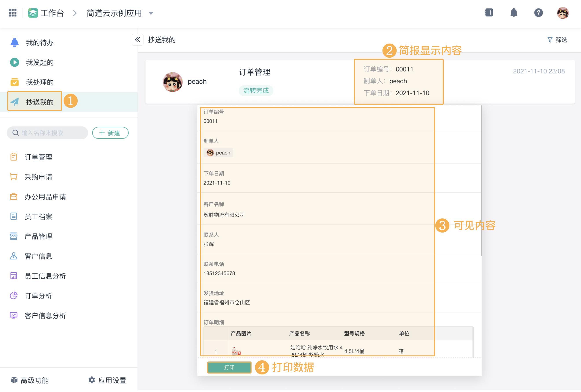The height and width of the screenshot is (392, 581).
Task: Open the 订单管理 form in the sidebar
Action: tap(38, 157)
